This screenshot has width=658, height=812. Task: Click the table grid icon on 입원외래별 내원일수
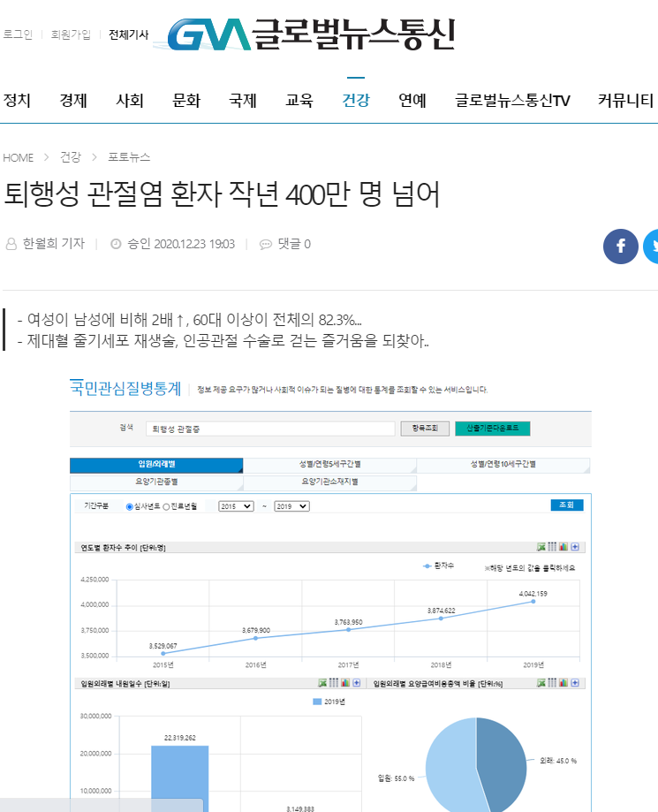pyautogui.click(x=334, y=683)
